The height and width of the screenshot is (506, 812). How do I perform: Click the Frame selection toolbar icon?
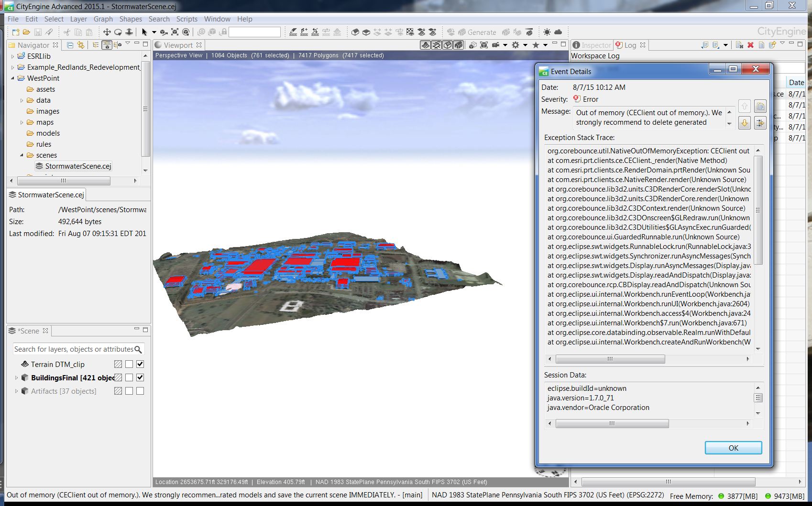pos(175,32)
